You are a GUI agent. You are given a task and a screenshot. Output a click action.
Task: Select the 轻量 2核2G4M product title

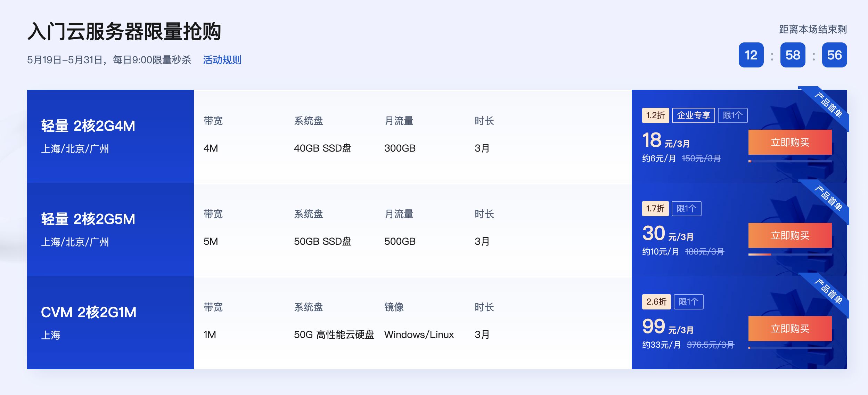[88, 126]
